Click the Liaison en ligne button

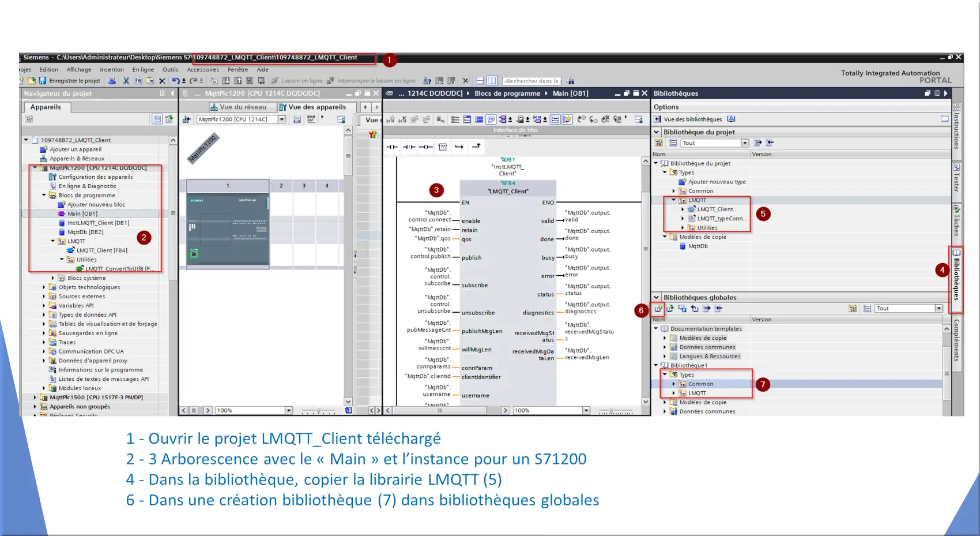(297, 81)
